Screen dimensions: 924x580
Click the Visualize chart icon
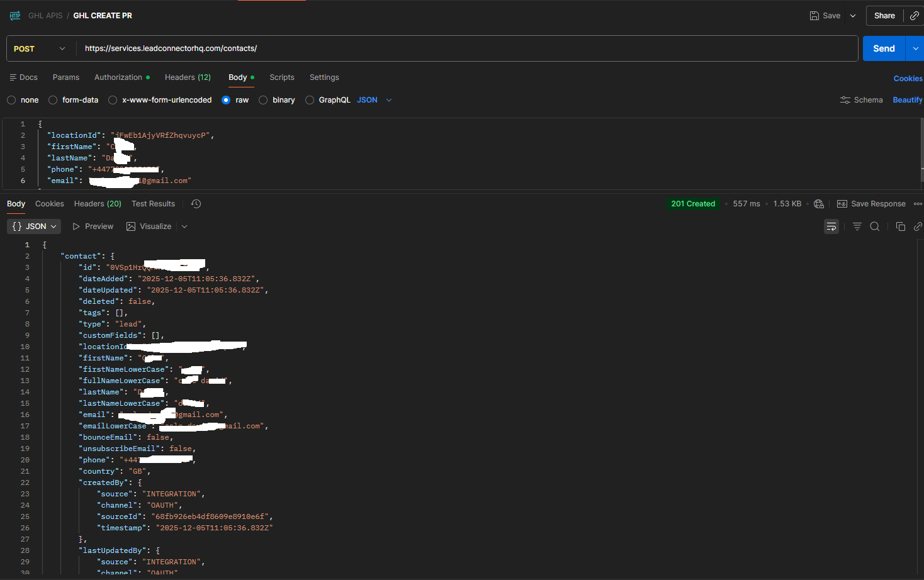(x=131, y=226)
